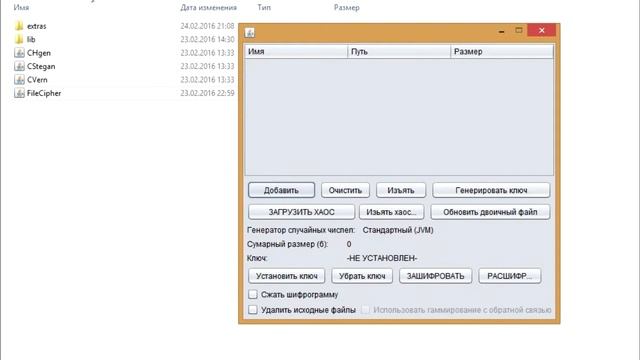Close the cipher application window
640x360 pixels.
[x=542, y=31]
